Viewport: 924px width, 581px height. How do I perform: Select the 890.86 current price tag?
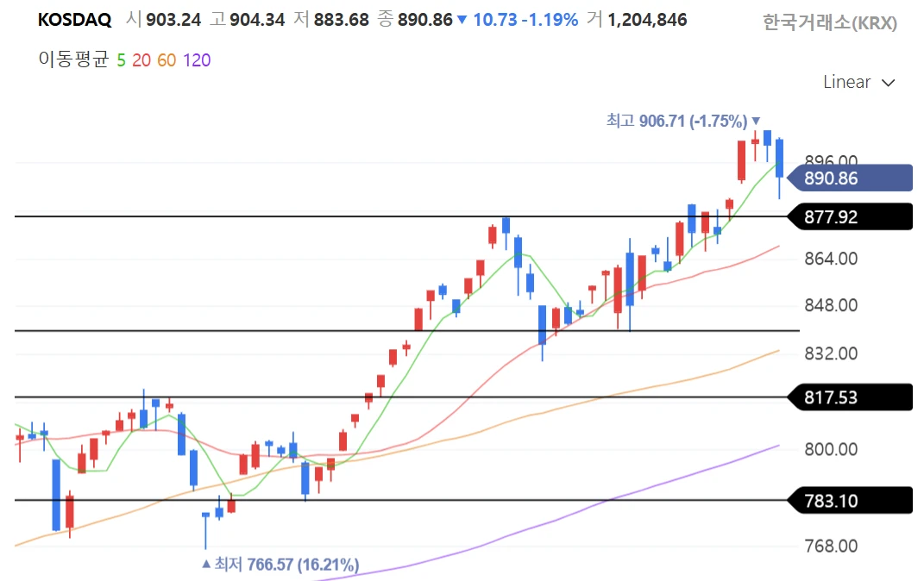coord(850,178)
